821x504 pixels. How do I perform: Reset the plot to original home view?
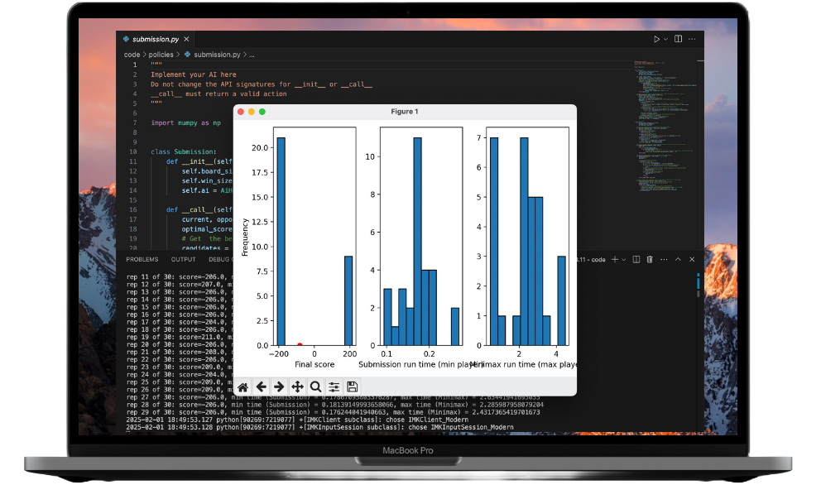pos(242,386)
